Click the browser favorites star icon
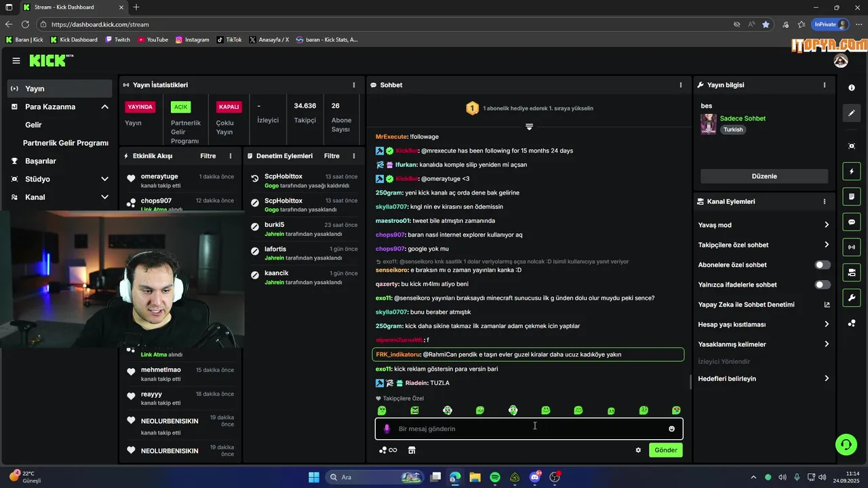The height and width of the screenshot is (488, 868). click(766, 24)
